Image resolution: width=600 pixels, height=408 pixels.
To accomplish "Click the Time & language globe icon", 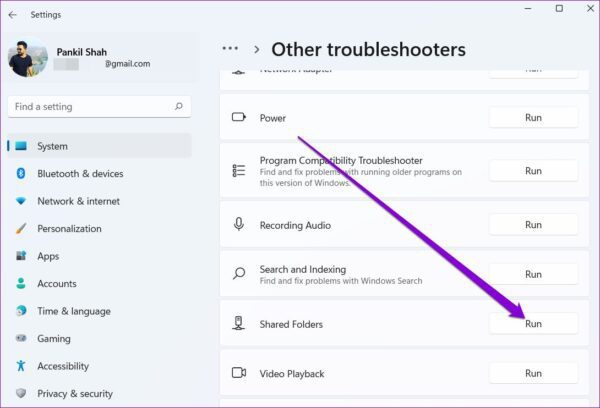I will click(21, 311).
